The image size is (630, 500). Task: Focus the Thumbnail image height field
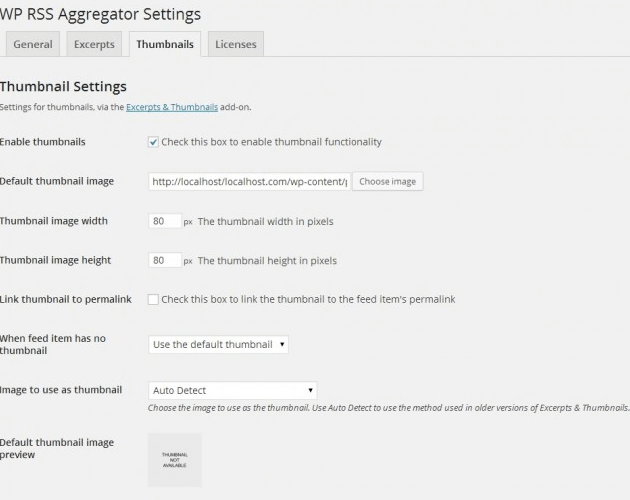click(x=165, y=260)
